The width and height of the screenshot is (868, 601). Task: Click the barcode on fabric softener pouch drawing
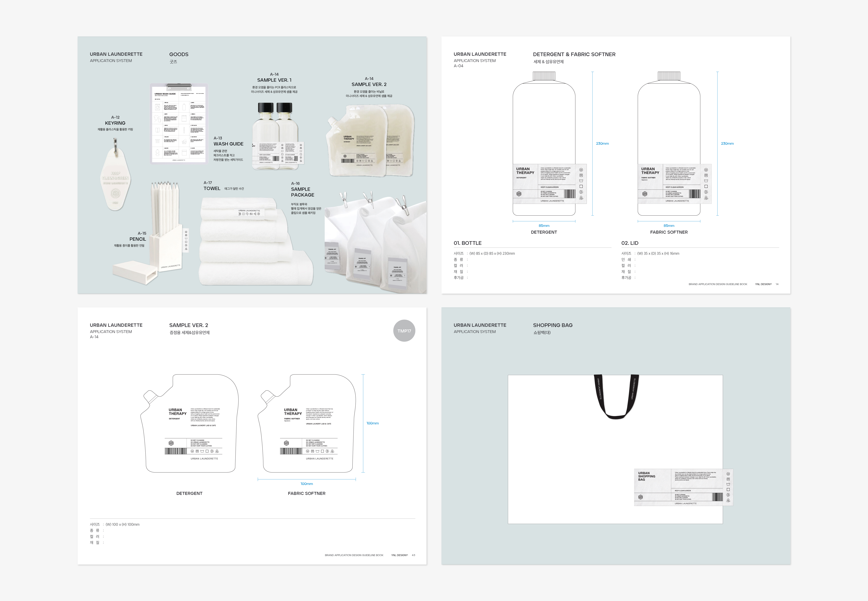click(291, 451)
